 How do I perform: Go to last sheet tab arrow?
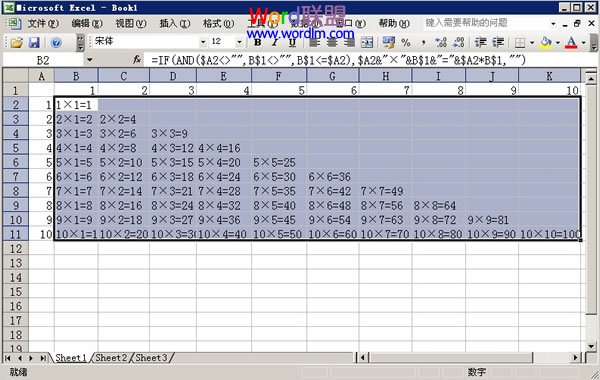pos(43,358)
